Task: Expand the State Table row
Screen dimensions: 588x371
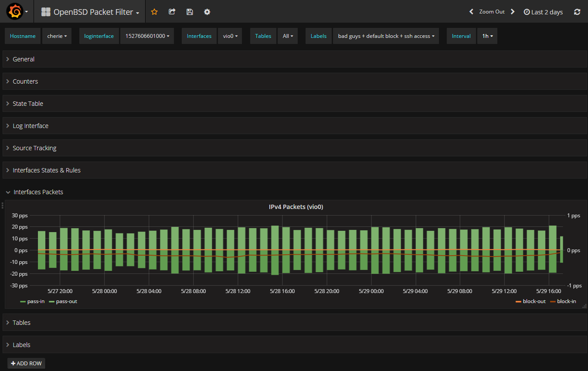Action: click(x=28, y=104)
